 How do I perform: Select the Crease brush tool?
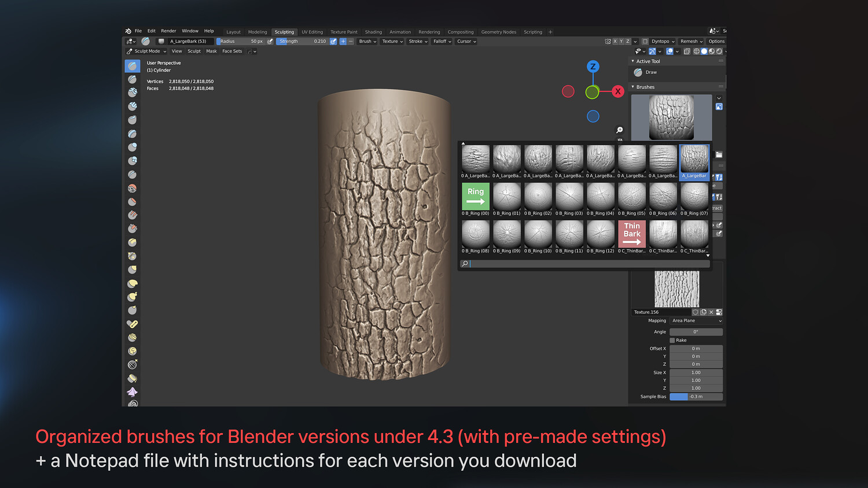coord(133,175)
